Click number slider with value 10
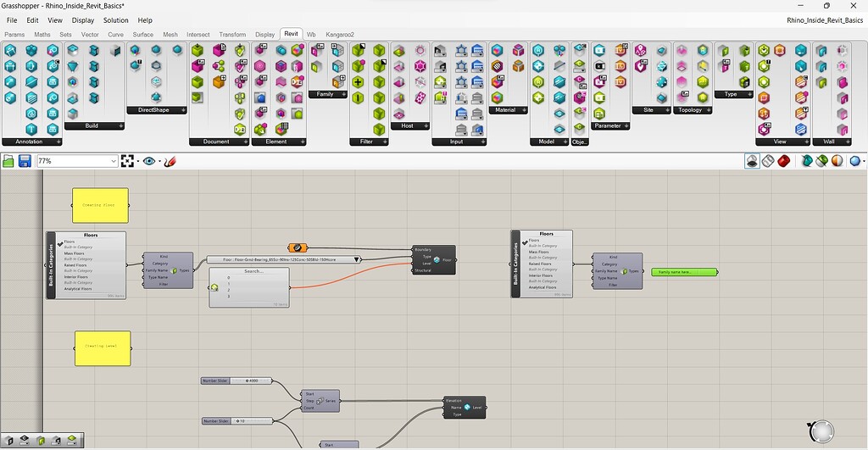Screen dimensions: 868x450 coord(236,421)
